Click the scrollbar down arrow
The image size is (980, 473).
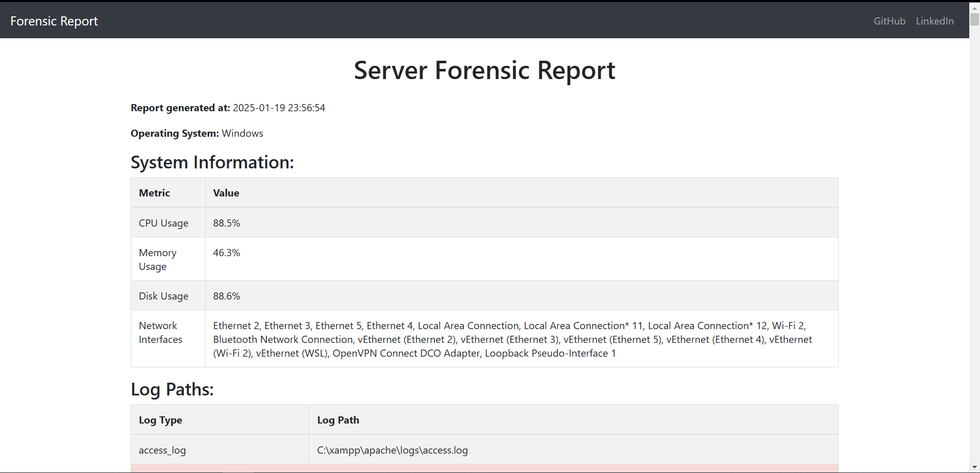click(974, 467)
